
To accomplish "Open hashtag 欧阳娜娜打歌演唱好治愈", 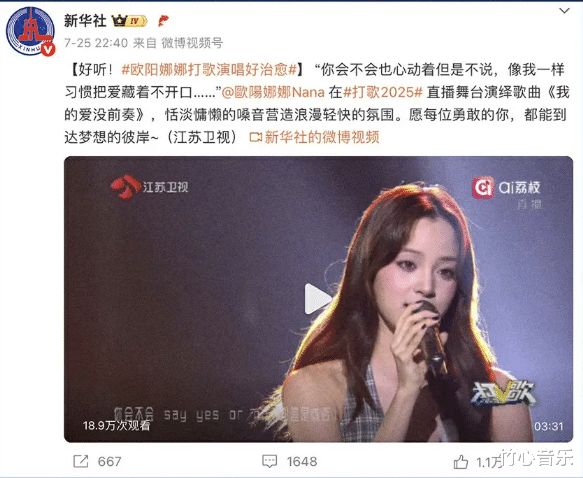I will point(209,70).
